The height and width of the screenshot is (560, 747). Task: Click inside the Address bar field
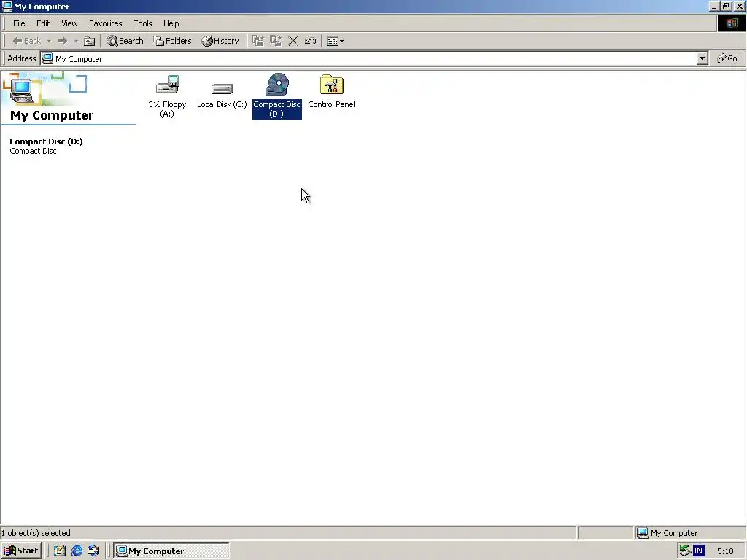coord(368,58)
